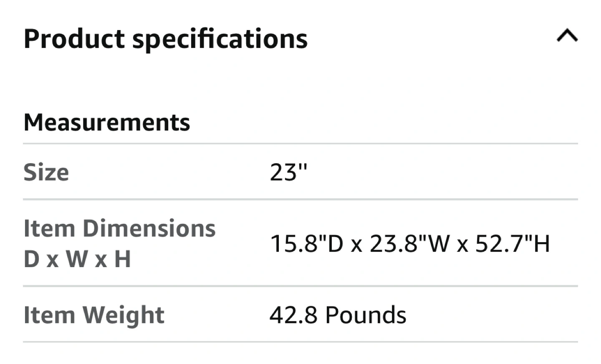Click the word "specifications" in the heading
Viewport: 601px width, 364px height.
[220, 39]
